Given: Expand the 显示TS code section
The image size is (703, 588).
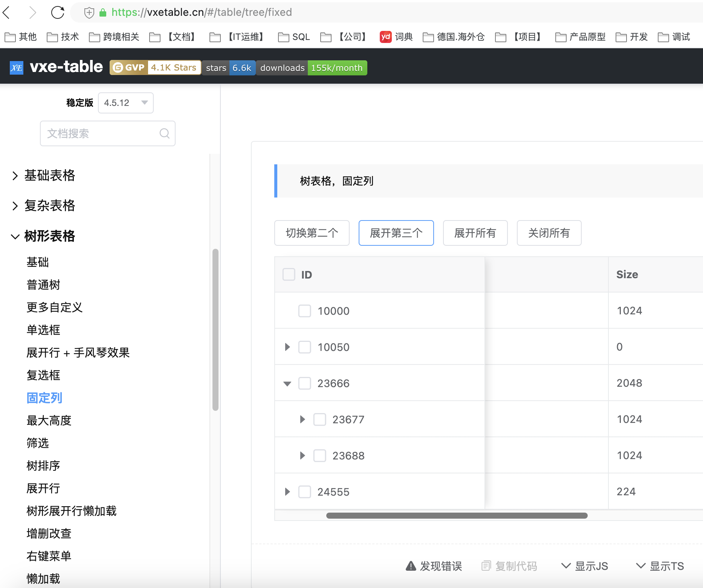Looking at the screenshot, I should coord(660,566).
